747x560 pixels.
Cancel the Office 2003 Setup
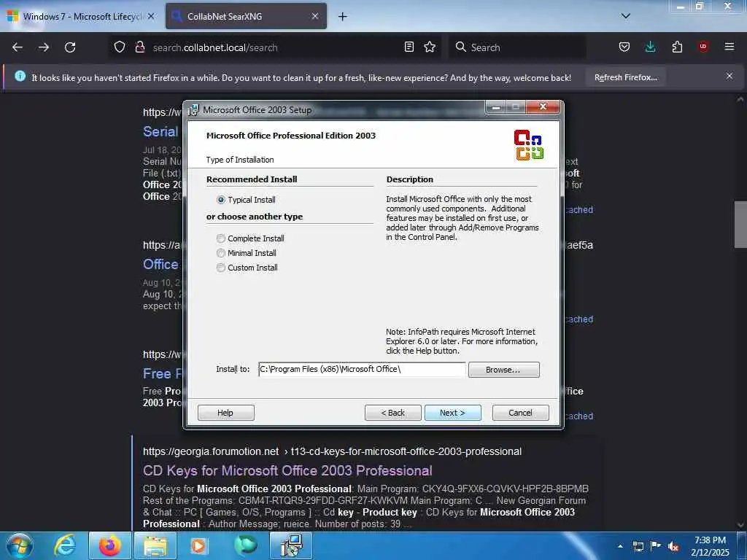pos(520,413)
